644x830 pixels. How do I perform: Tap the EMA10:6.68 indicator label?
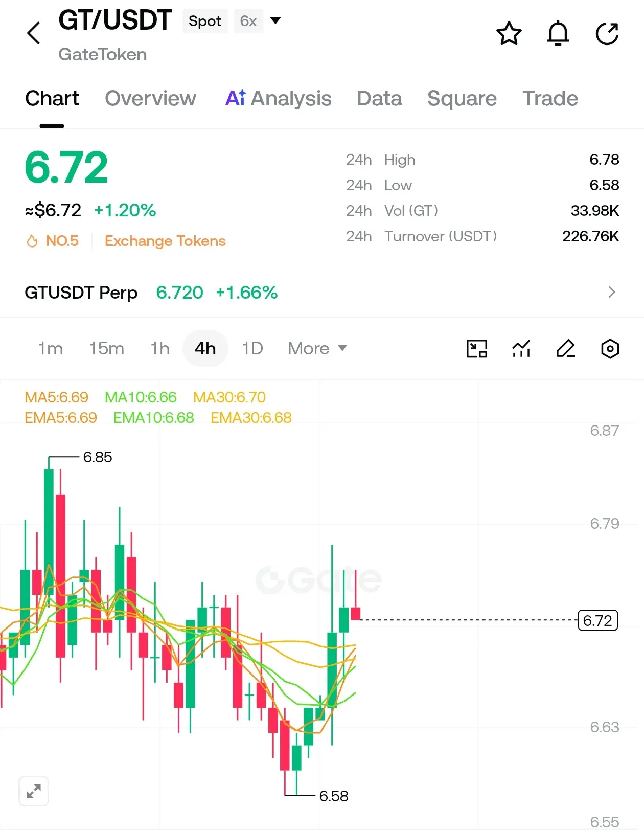[x=154, y=417]
